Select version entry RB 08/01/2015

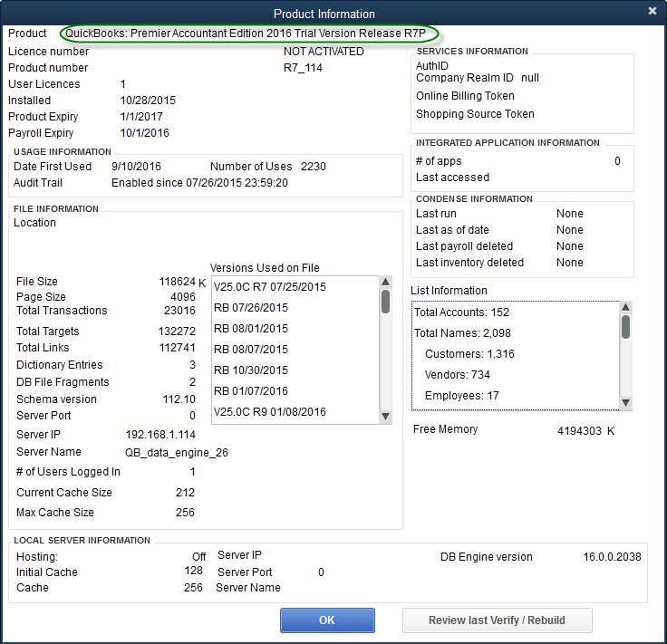click(x=250, y=329)
